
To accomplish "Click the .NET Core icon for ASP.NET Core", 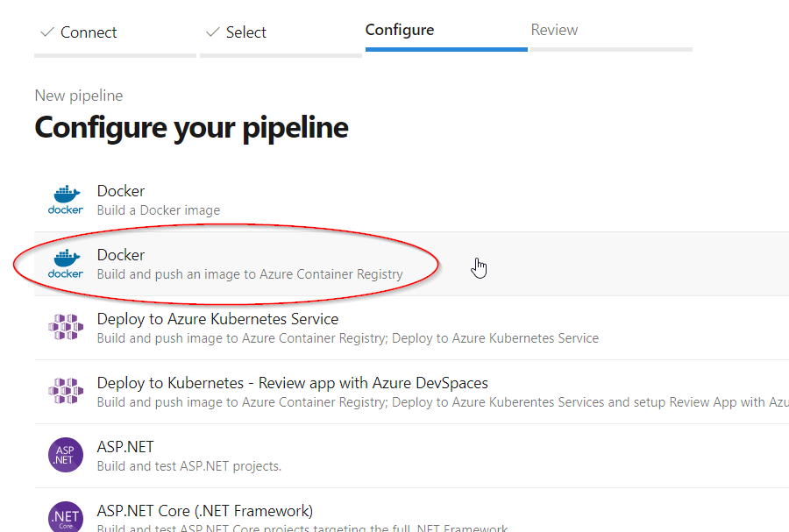I will tap(66, 518).
